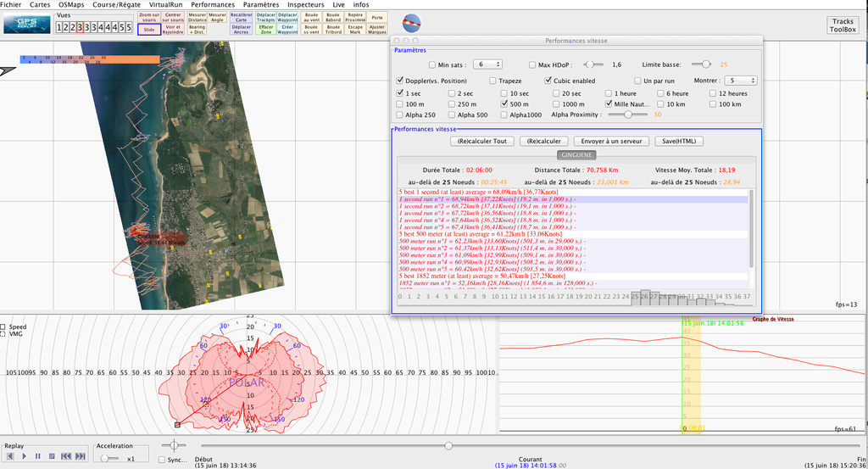Viewport: 868px width, 469px height.
Task: Click Envoyer à un serveur
Action: coord(611,141)
